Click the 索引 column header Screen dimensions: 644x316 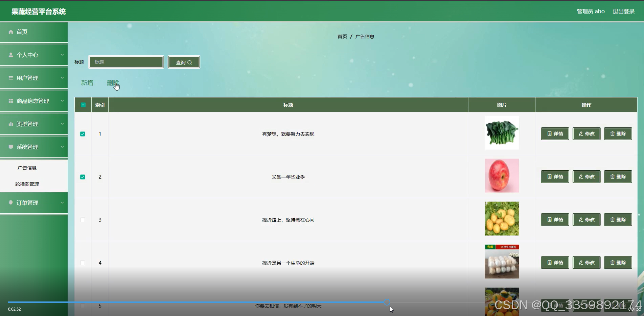100,105
